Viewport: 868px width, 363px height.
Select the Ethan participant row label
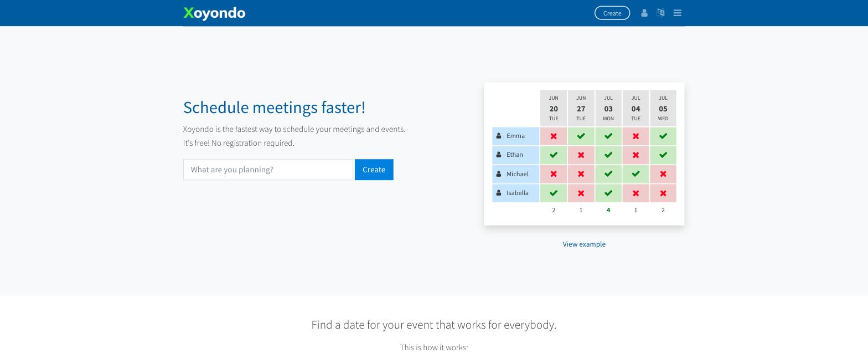[515, 155]
